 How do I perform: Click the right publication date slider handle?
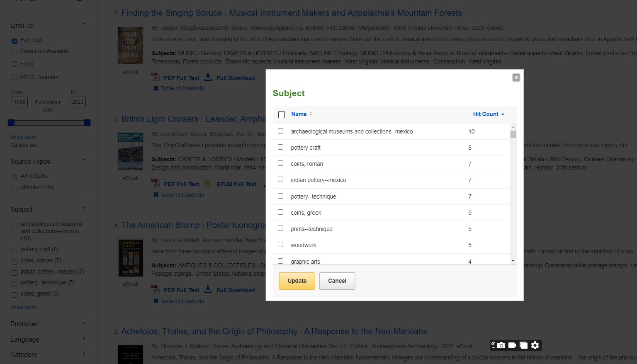pos(87,123)
